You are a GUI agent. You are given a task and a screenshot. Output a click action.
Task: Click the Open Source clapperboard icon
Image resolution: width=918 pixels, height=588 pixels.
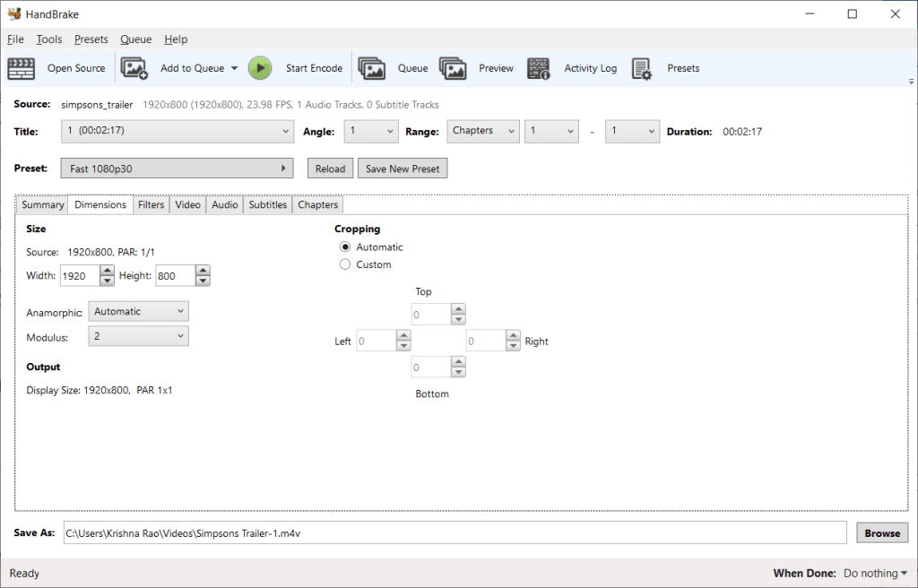(22, 68)
